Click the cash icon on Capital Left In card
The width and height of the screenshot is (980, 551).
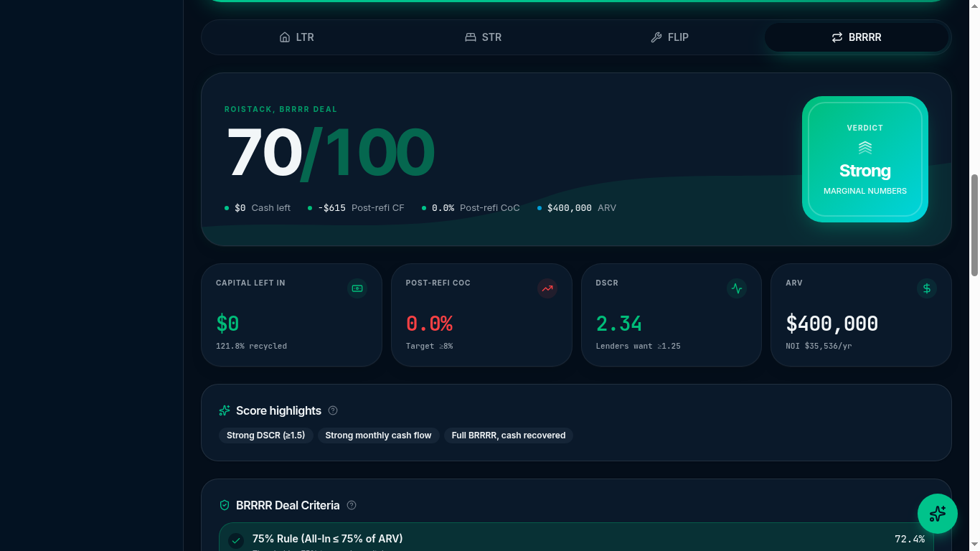[357, 288]
